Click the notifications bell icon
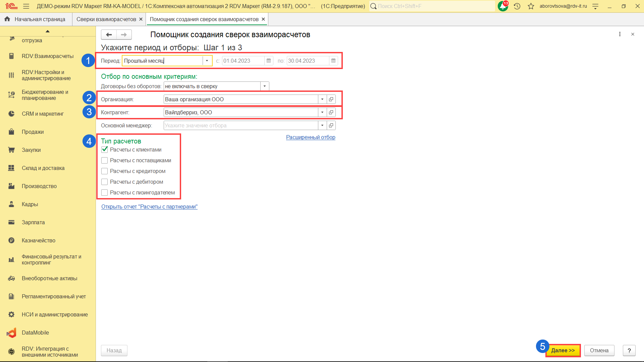 [502, 6]
